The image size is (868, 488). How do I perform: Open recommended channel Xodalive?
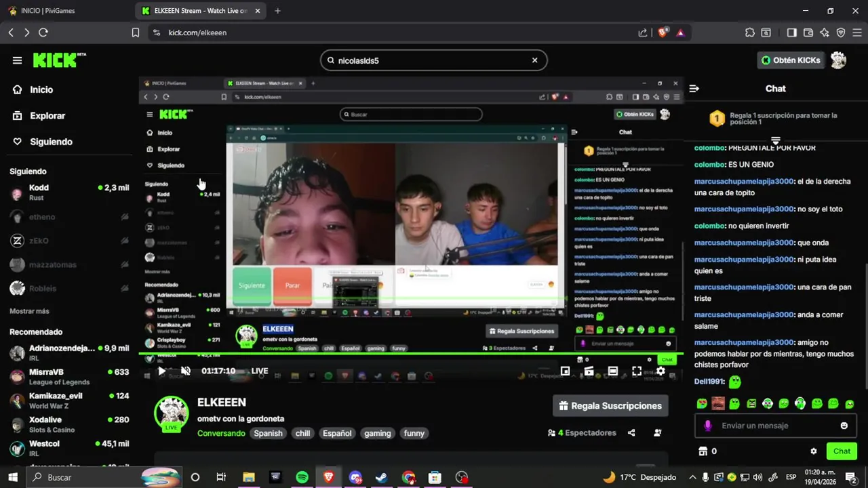coord(68,424)
